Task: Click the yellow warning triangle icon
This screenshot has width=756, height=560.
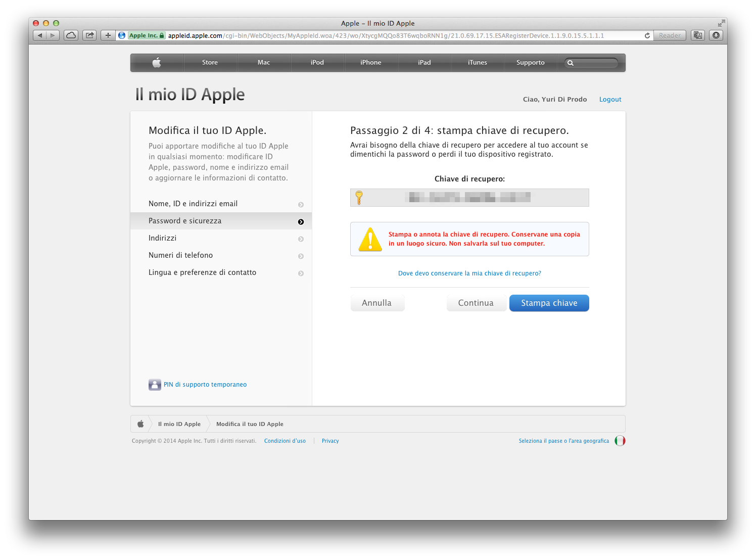Action: coord(370,239)
